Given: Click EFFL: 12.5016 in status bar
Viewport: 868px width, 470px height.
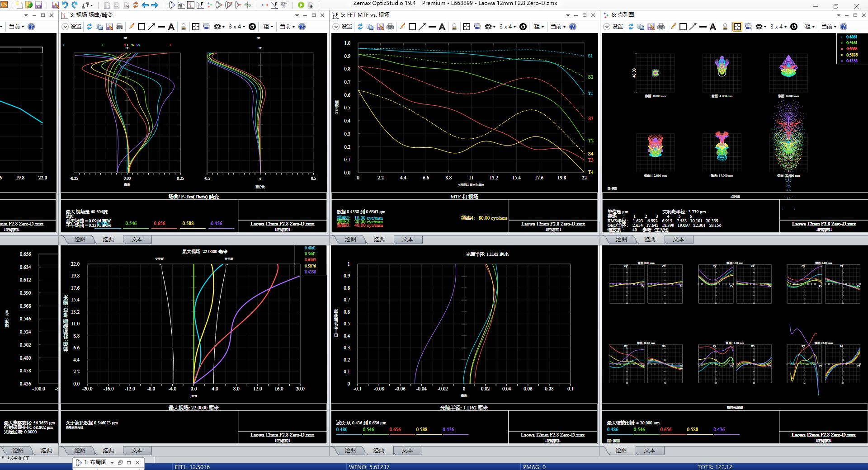Looking at the screenshot, I should (192, 467).
